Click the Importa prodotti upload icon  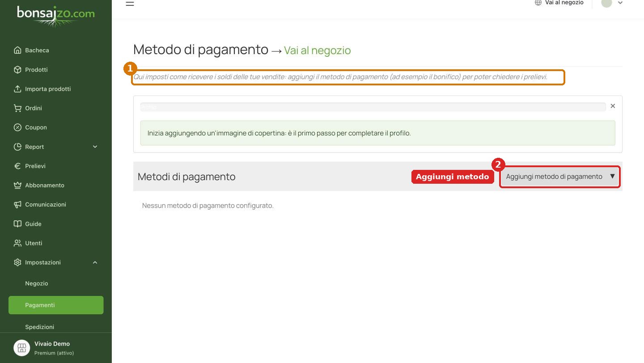point(17,89)
